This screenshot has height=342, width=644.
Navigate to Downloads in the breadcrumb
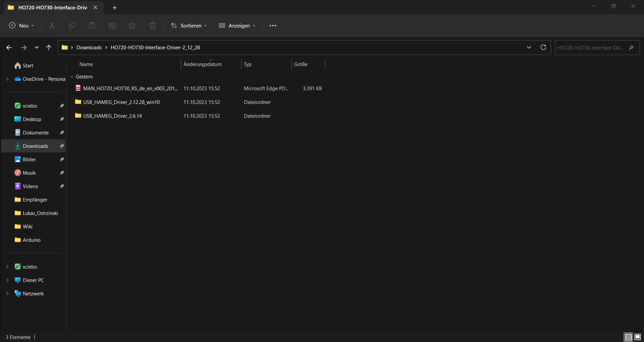(x=89, y=47)
